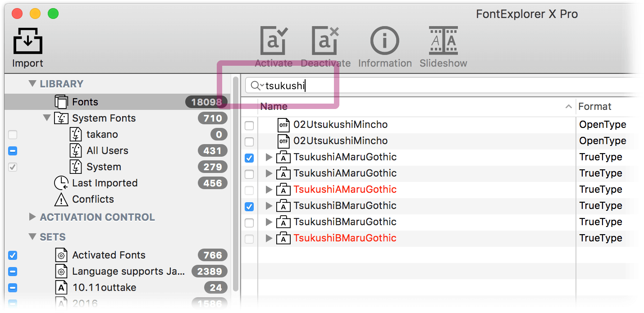This screenshot has width=644, height=313.
Task: Click the 766 Activated Fonts count
Action: [x=213, y=255]
